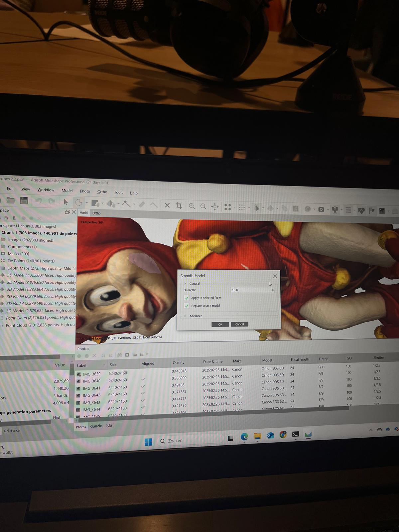
Task: Open File Explorer from the taskbar
Action: [x=257, y=436]
